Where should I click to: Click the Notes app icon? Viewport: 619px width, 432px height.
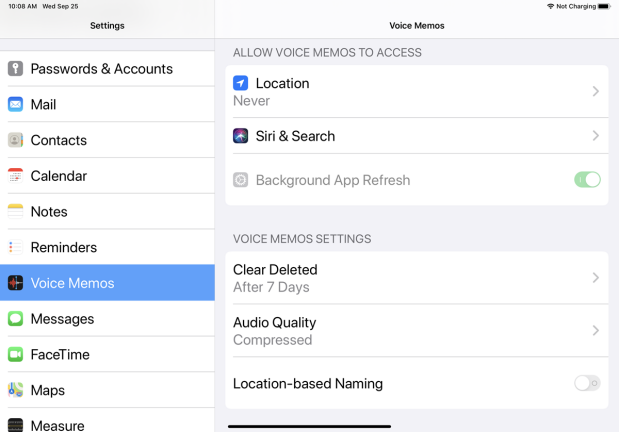pos(15,211)
